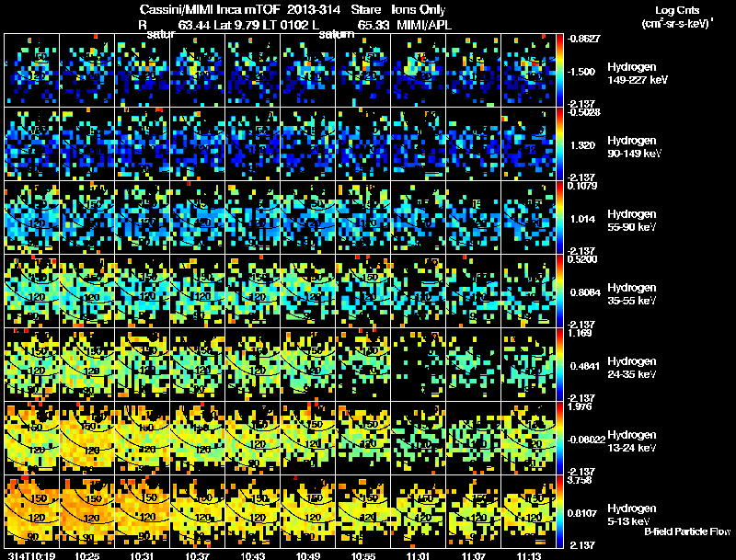Click the 'Hydrogen 24-35 keV' row label

(x=632, y=368)
